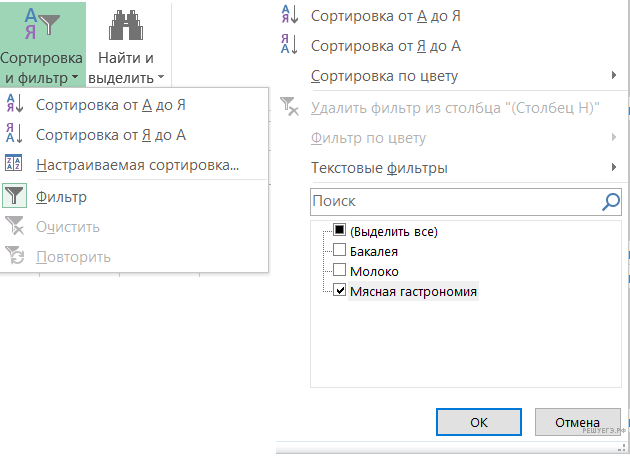Click the search magnifier icon
The height and width of the screenshot is (457, 630).
pyautogui.click(x=611, y=201)
